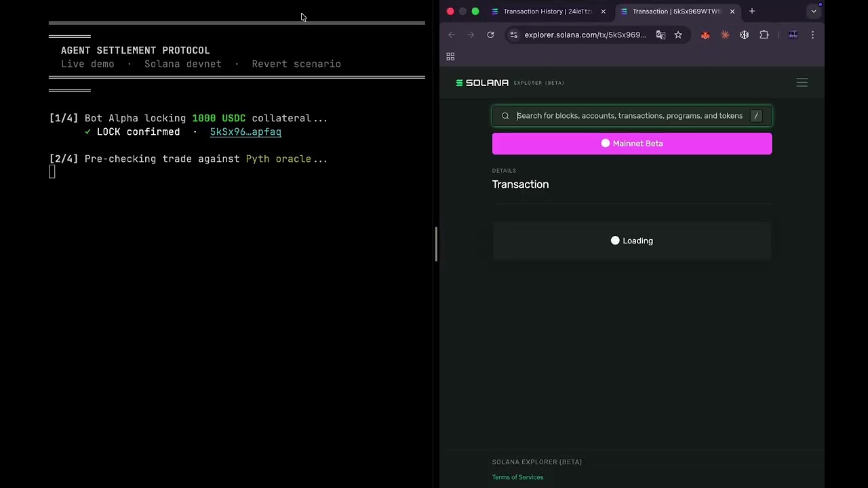Image resolution: width=868 pixels, height=488 pixels.
Task: Click the translate page icon in address bar
Action: (x=660, y=35)
